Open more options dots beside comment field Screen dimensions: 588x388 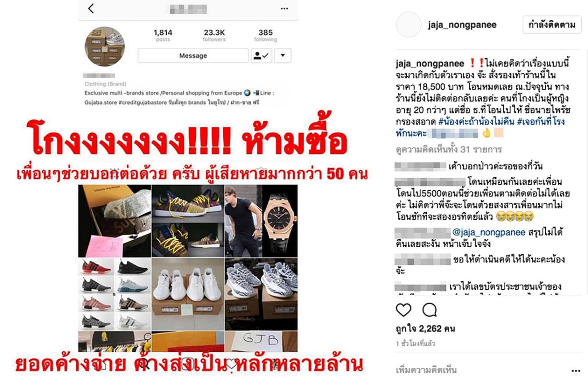pos(576,371)
